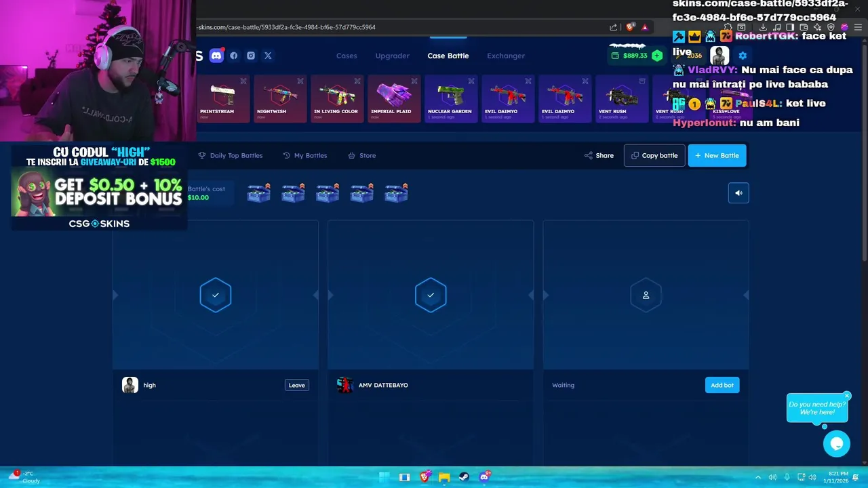Open My Battles

tap(305, 155)
